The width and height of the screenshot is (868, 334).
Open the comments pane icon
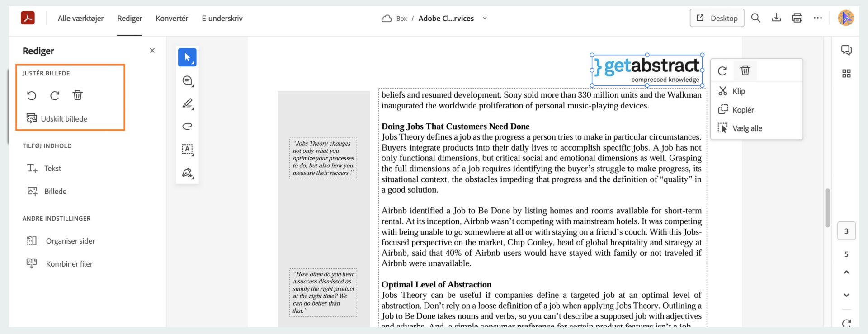coord(846,50)
